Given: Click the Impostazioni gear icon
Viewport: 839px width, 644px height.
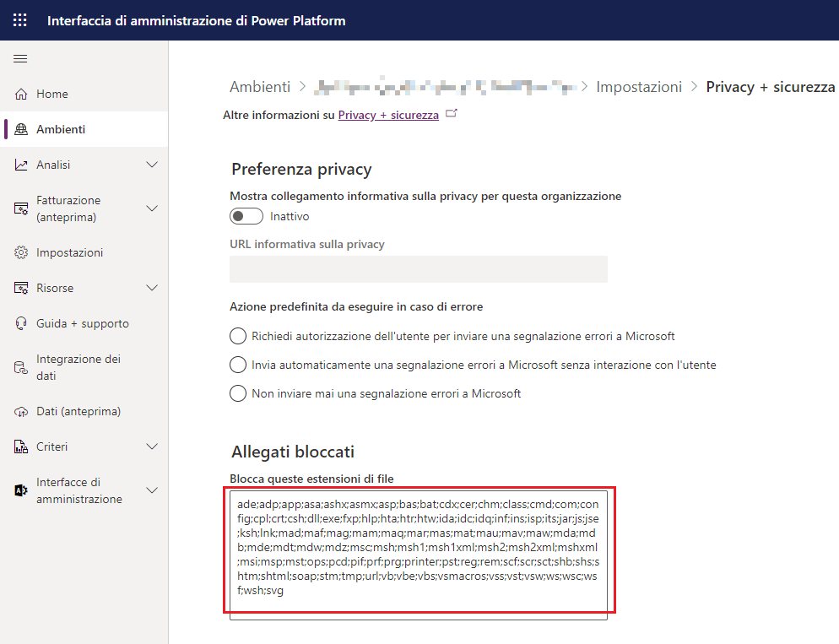Looking at the screenshot, I should [x=21, y=252].
